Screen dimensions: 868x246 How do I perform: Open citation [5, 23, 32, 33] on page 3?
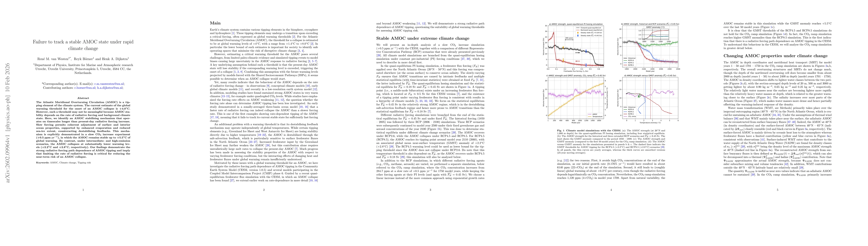[424, 101]
